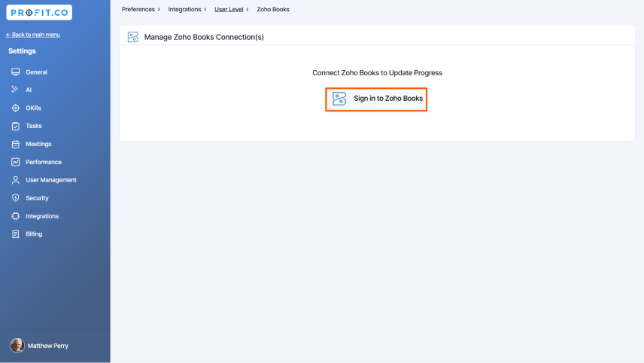The image size is (644, 363).
Task: Click the Matthew Perry user name
Action: [x=47, y=346]
